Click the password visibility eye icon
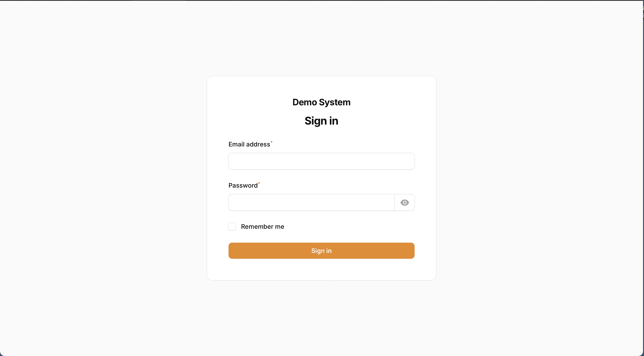This screenshot has width=644, height=356. pyautogui.click(x=405, y=203)
